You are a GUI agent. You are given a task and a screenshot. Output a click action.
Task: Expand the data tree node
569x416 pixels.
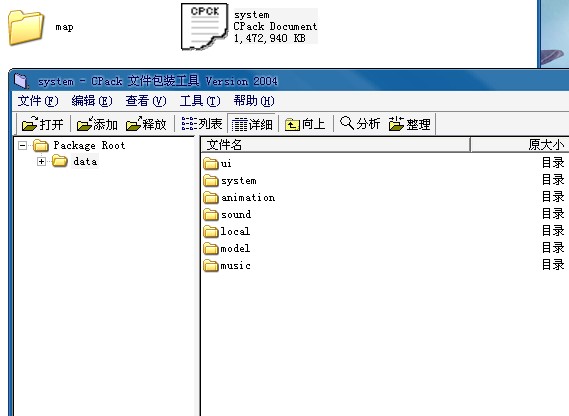click(41, 161)
